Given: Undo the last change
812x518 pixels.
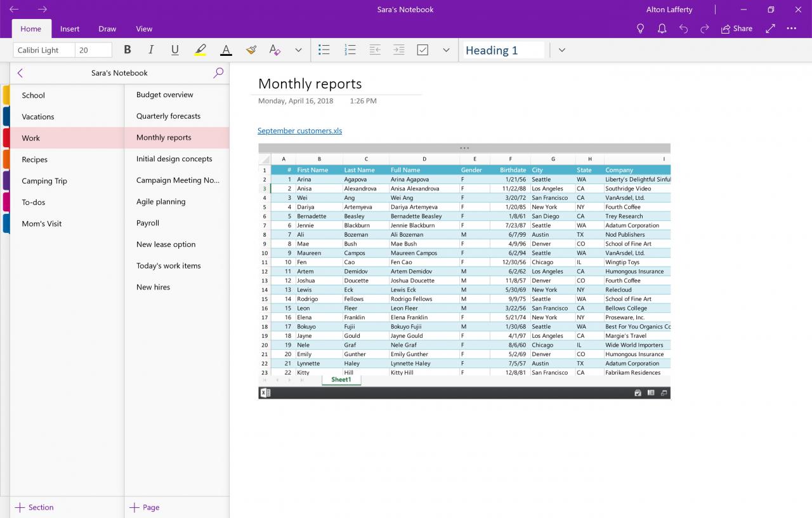Looking at the screenshot, I should point(683,29).
